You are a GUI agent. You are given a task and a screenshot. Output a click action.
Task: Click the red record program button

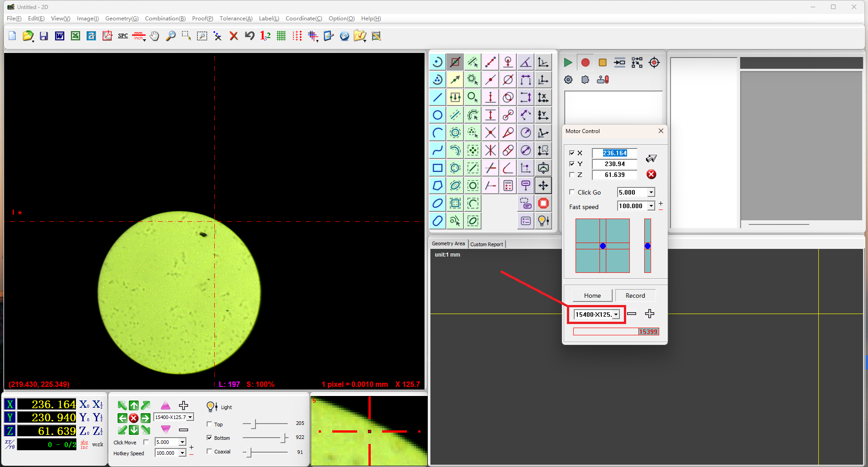585,62
